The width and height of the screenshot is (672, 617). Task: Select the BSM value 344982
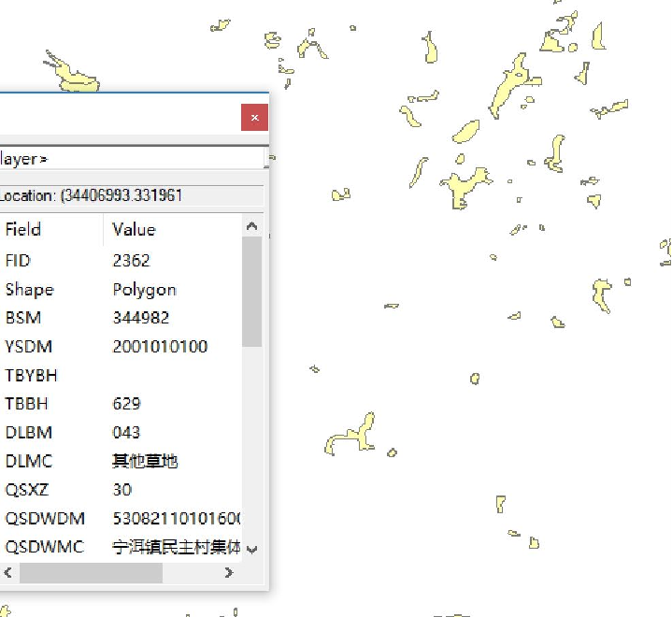tap(140, 318)
